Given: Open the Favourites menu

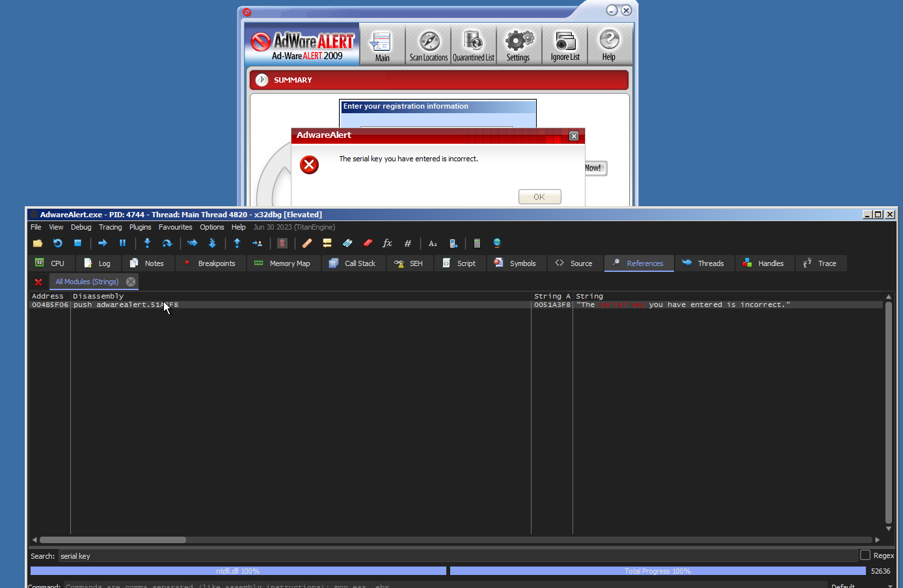Looking at the screenshot, I should coord(175,227).
